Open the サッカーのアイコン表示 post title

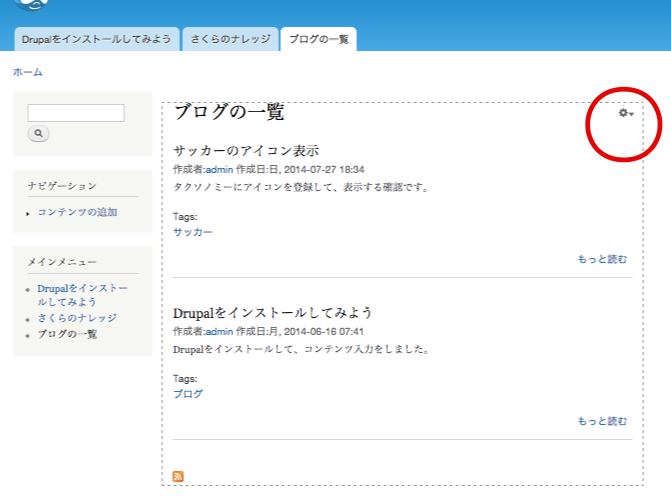pos(246,151)
